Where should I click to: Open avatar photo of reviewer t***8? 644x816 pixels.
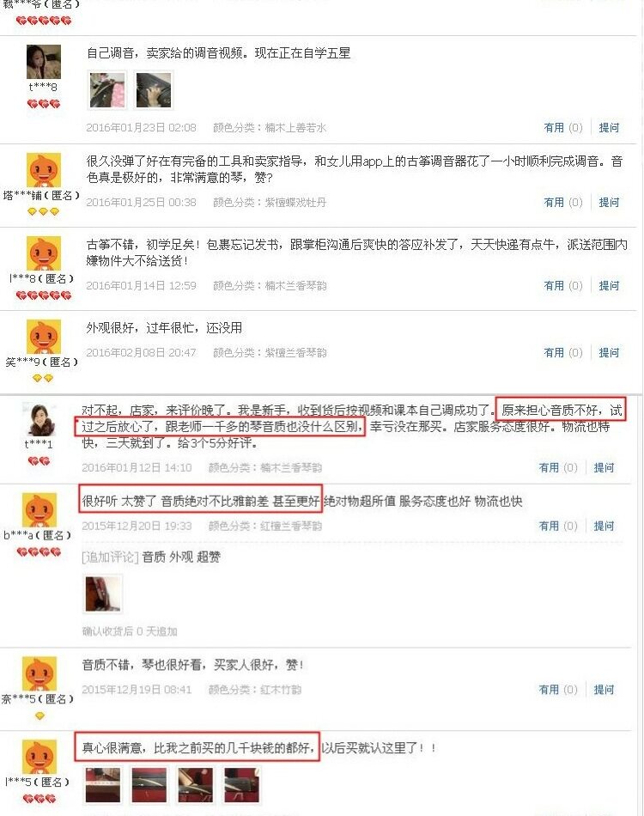[43, 61]
